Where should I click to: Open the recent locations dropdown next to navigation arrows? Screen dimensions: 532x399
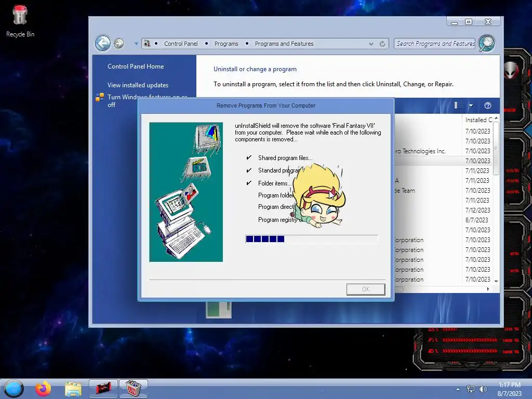136,44
